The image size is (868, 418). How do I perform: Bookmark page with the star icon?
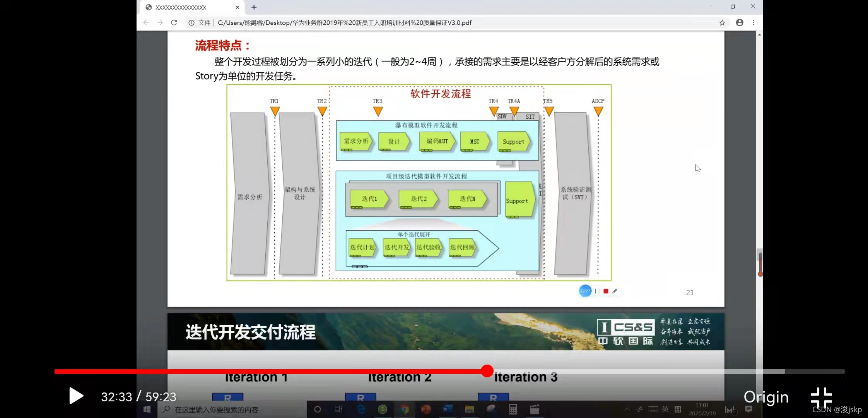tap(722, 23)
